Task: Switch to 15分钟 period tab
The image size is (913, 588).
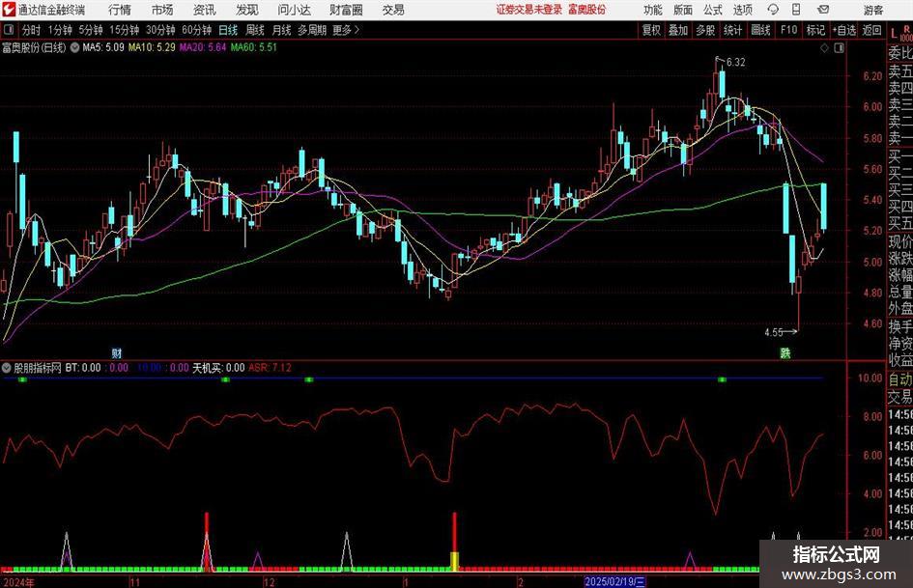Action: point(125,30)
